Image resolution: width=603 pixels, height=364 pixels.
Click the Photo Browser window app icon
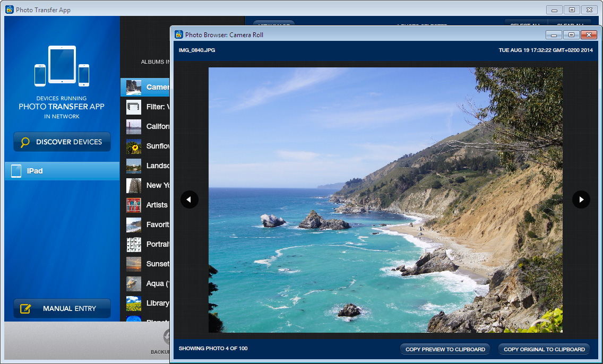[179, 34]
